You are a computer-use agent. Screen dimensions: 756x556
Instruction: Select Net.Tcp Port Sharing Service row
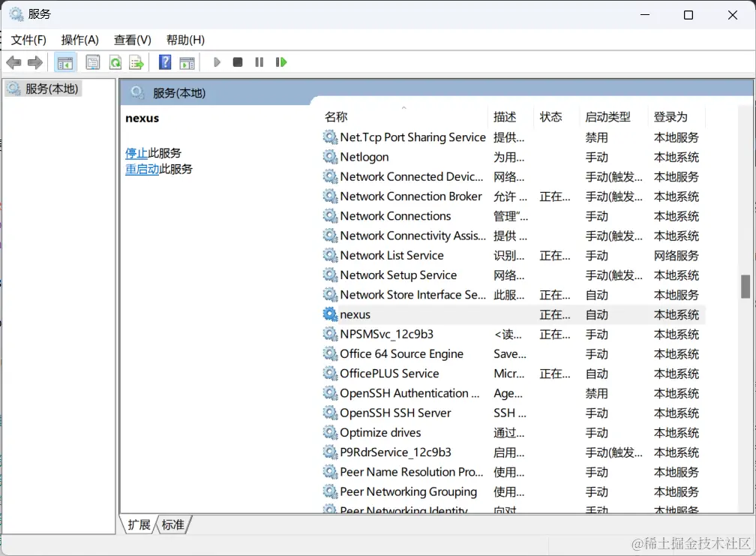tap(513, 137)
